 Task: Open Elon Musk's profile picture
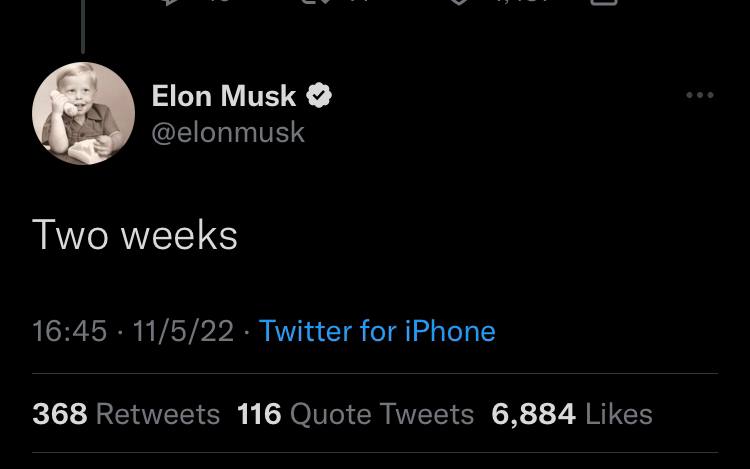point(83,113)
